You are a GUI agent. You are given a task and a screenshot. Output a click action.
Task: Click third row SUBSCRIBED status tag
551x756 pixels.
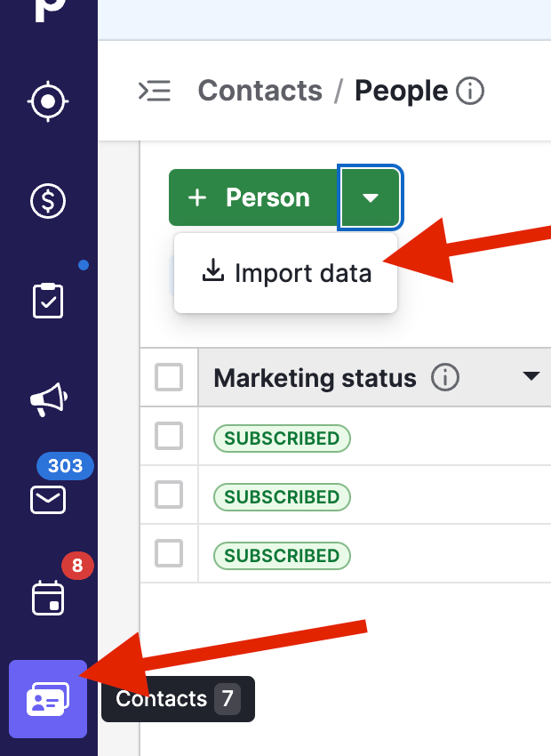pos(282,556)
